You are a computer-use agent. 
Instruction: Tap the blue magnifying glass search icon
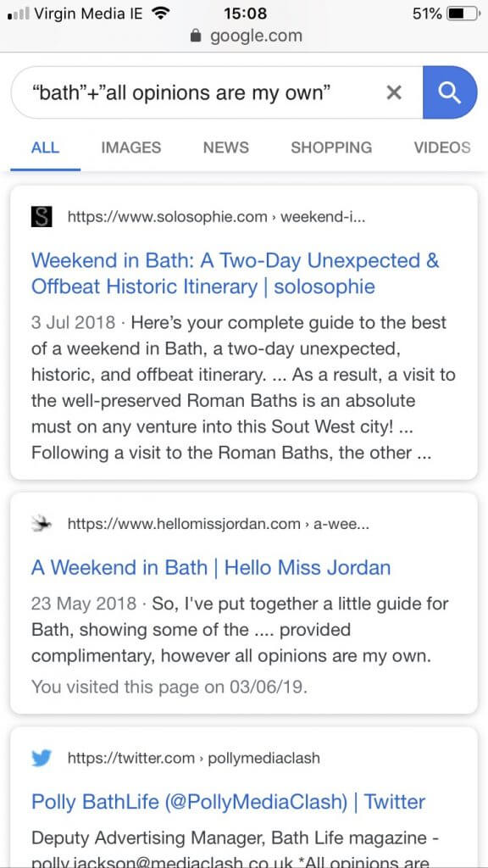(451, 92)
